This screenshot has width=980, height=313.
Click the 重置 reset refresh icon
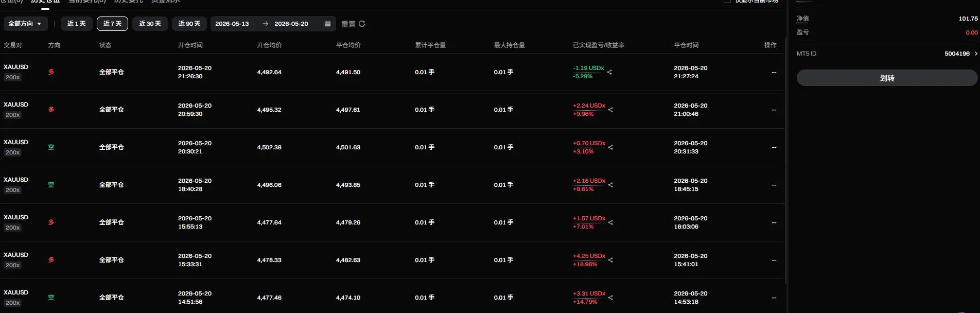pyautogui.click(x=362, y=24)
